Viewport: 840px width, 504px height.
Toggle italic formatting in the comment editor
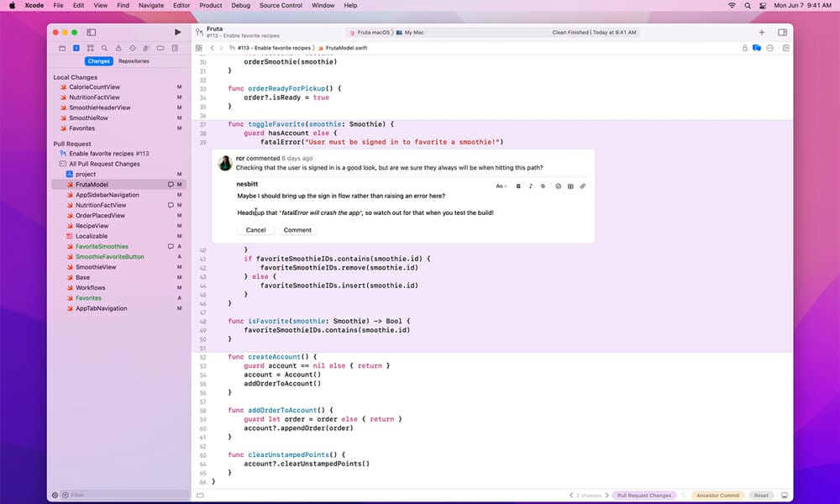click(531, 186)
